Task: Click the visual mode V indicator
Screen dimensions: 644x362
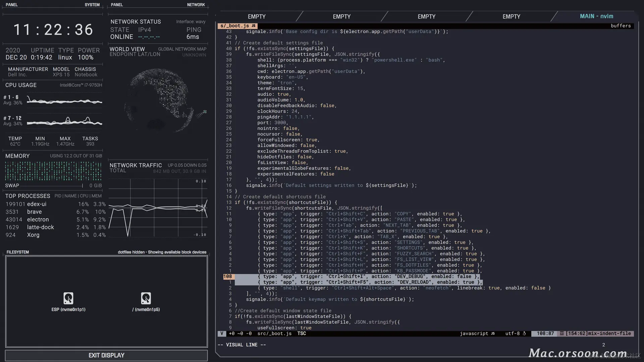Action: [222, 334]
